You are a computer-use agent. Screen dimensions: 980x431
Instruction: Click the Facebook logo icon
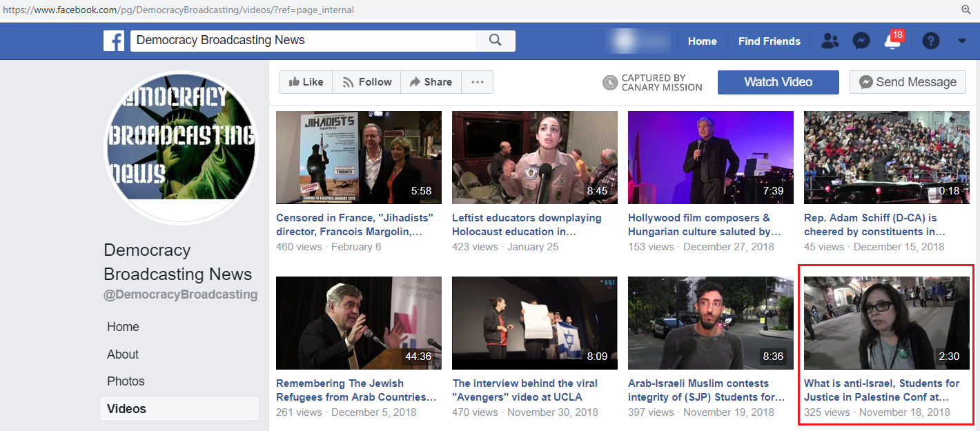114,41
